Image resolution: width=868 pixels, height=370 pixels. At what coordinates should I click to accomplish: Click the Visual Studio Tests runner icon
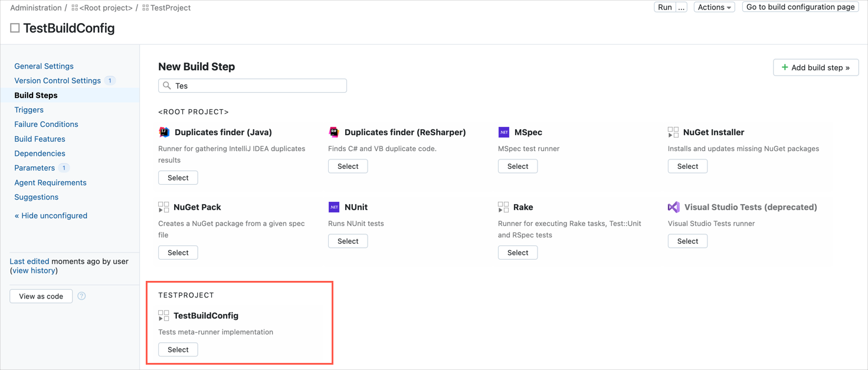(674, 207)
